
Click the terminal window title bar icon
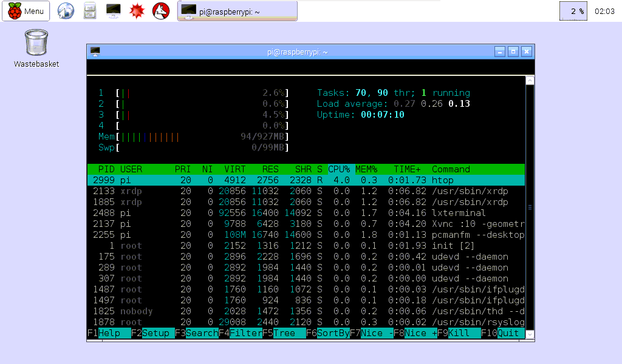pyautogui.click(x=95, y=52)
